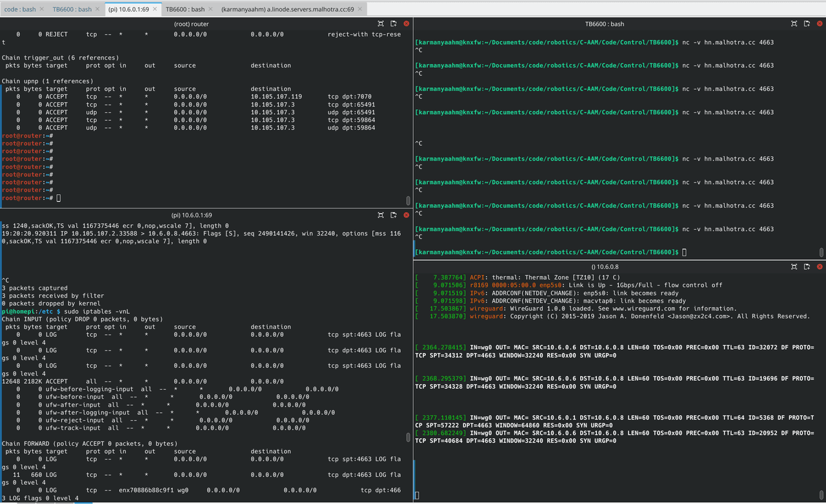
Task: Toggle maximize on TB6600 : bash pane header
Action: pos(794,24)
